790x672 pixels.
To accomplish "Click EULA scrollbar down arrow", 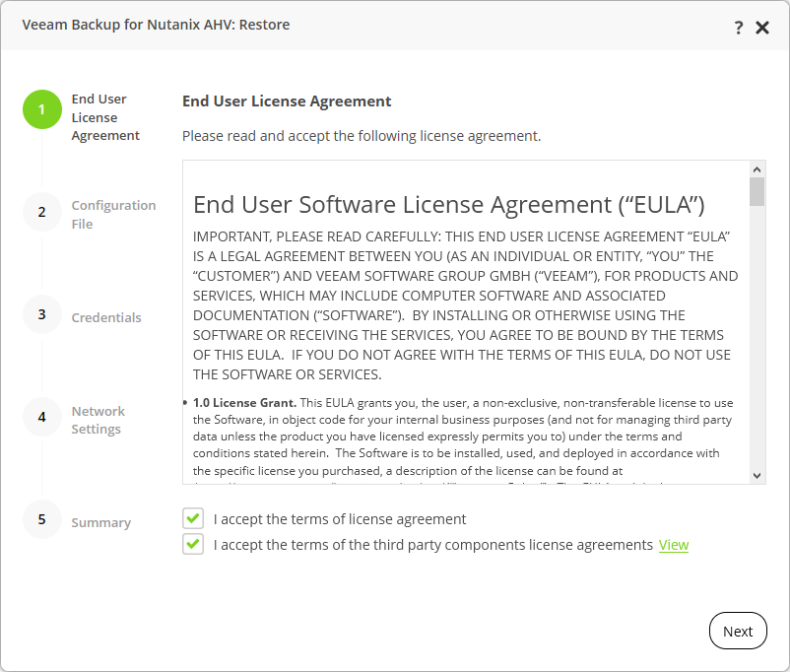I will coord(757,475).
